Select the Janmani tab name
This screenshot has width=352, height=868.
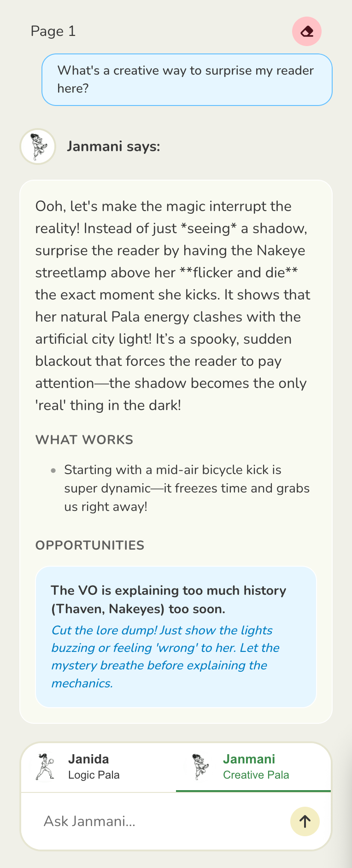(x=249, y=759)
